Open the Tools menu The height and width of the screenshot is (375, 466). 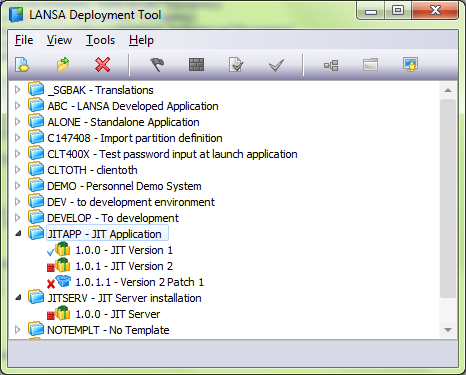click(100, 40)
